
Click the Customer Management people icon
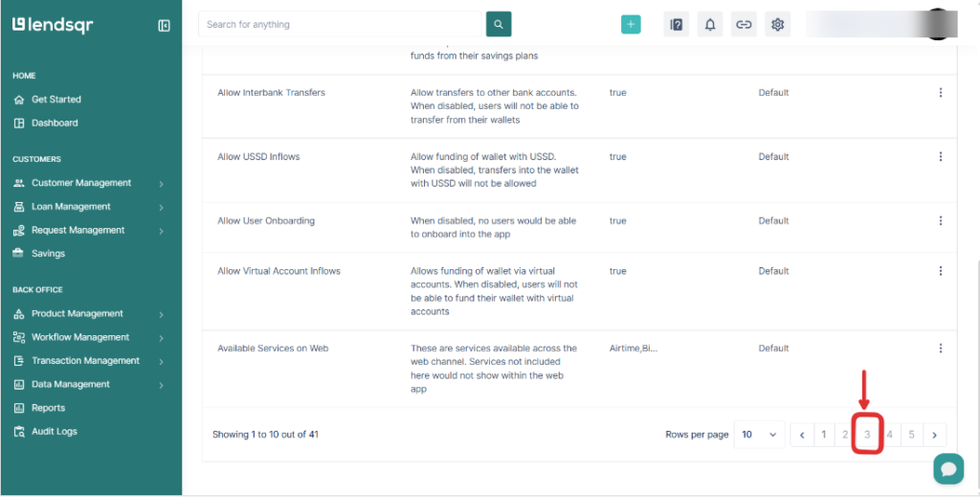pos(19,183)
